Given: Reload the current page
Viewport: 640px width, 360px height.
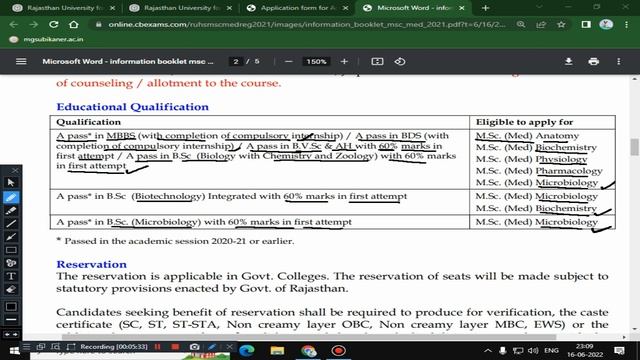Looking at the screenshot, I should tap(53, 24).
